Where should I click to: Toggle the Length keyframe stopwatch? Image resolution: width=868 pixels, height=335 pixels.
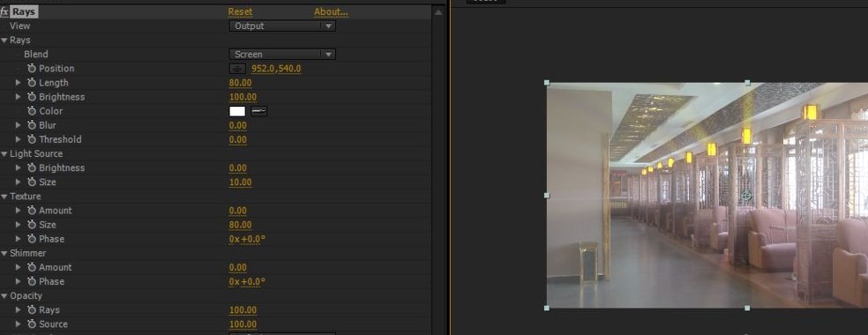[32, 82]
